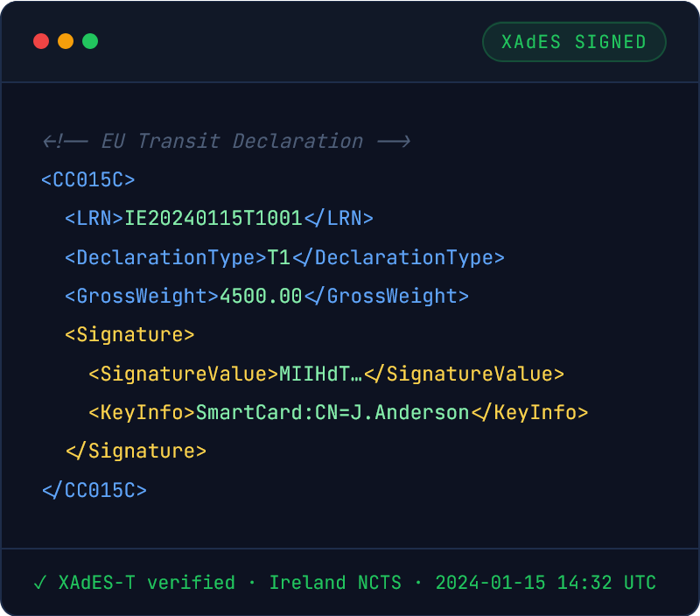700x616 pixels.
Task: Click the opening LRN tag
Action: click(94, 218)
